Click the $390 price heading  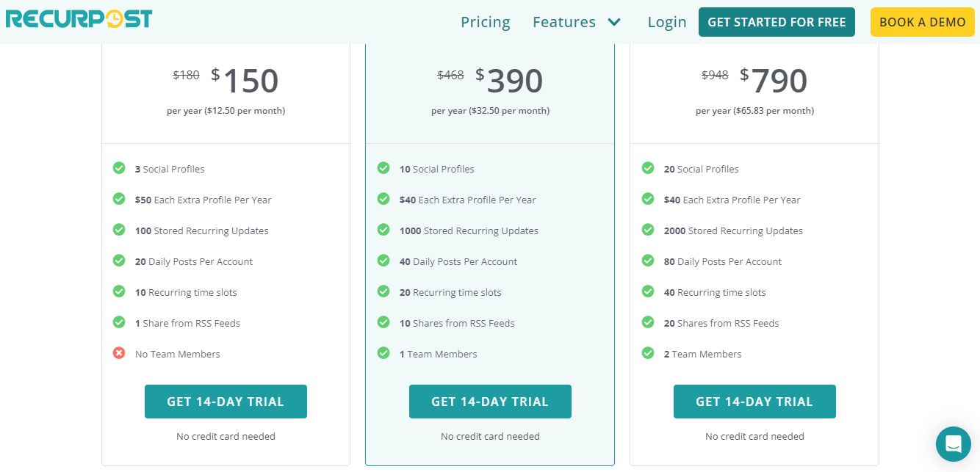(509, 81)
